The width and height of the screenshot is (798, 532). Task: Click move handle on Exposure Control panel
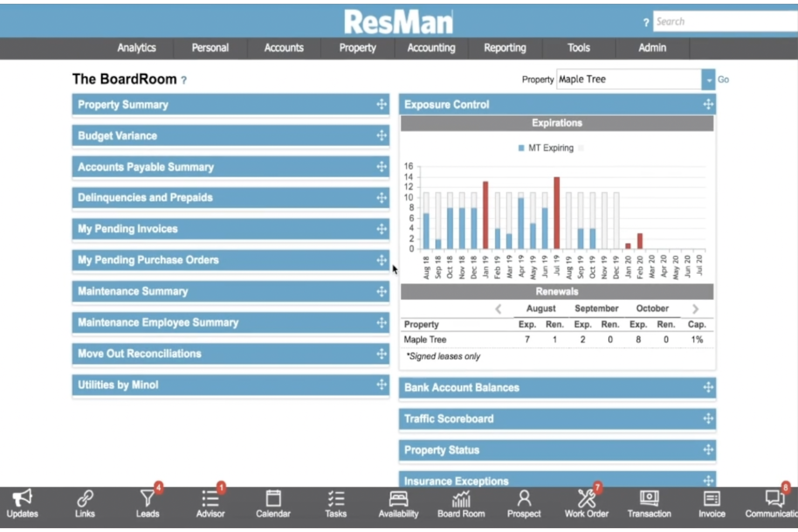[x=708, y=105]
